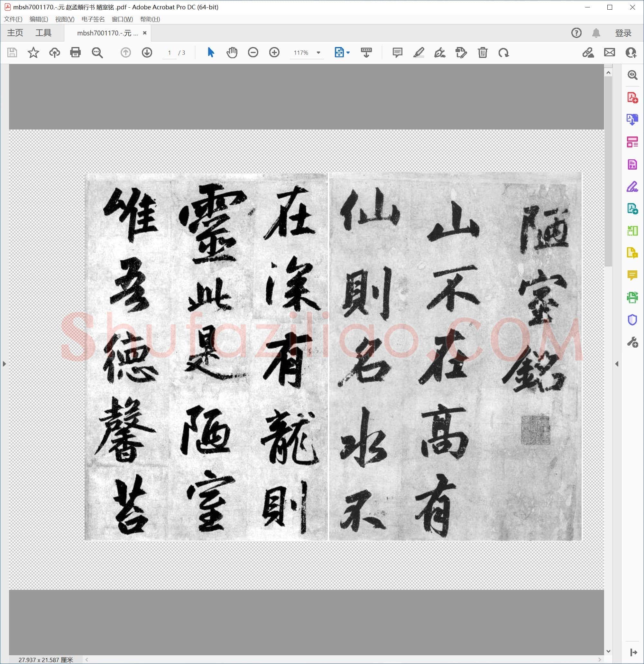644x664 pixels.
Task: Open the Protect shield tool in sidebar
Action: pyautogui.click(x=632, y=320)
